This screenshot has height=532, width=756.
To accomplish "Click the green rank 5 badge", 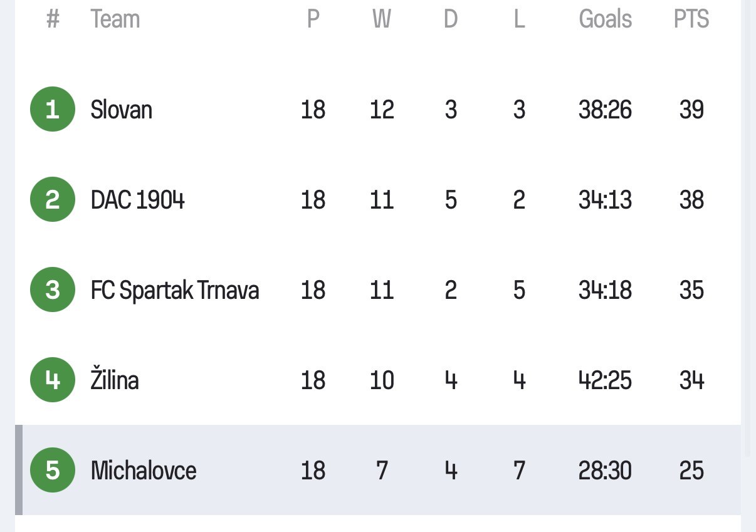I will pyautogui.click(x=53, y=470).
